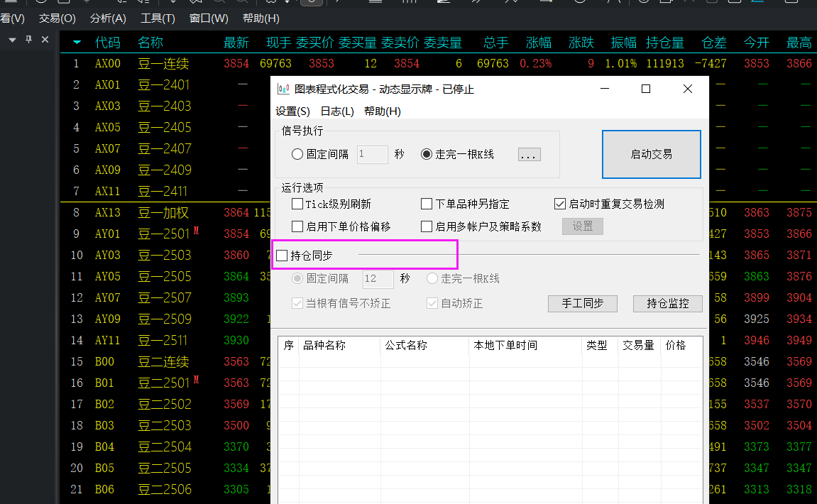Click the red M marker beside 豆二2501
The width and height of the screenshot is (817, 504).
[x=196, y=380]
